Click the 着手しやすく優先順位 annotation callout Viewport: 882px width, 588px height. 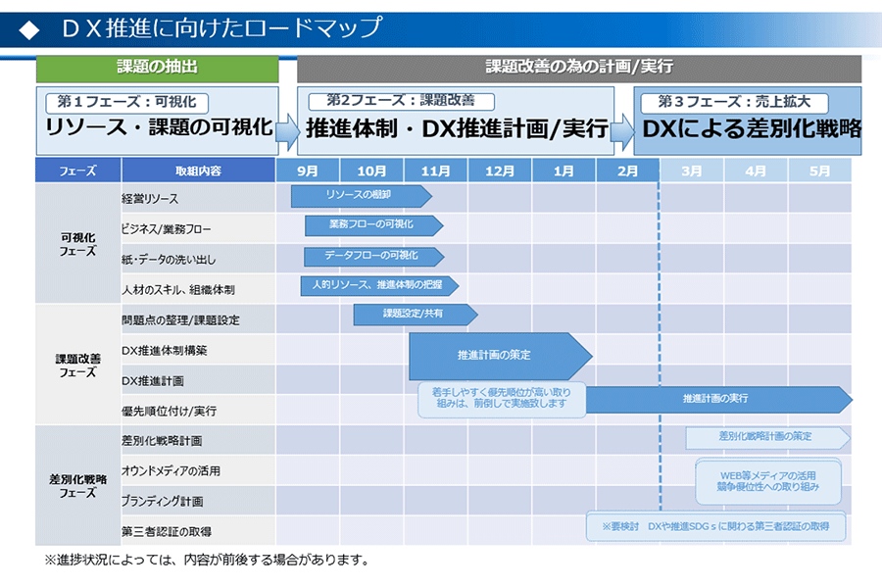503,398
